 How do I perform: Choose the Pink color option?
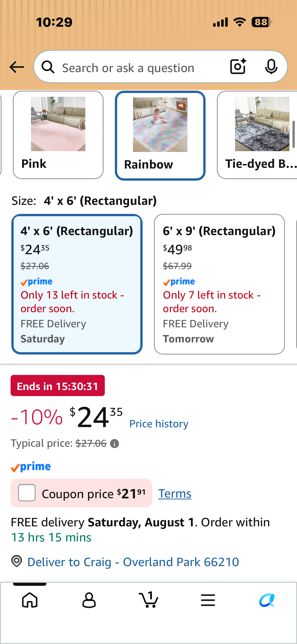pyautogui.click(x=58, y=135)
